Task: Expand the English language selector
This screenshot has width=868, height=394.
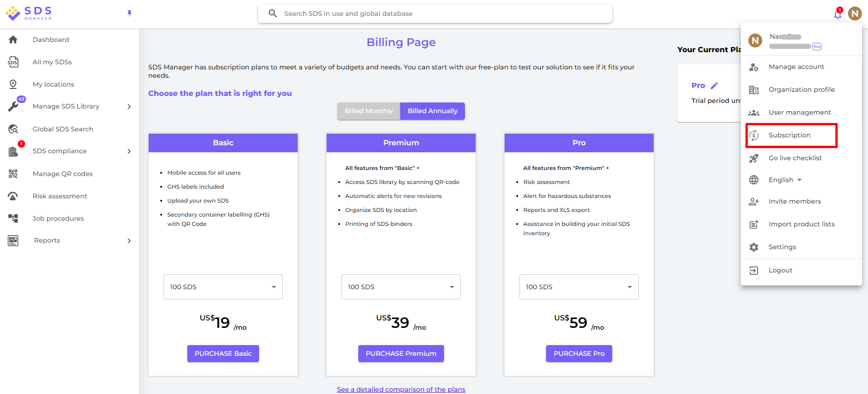Action: (x=785, y=180)
